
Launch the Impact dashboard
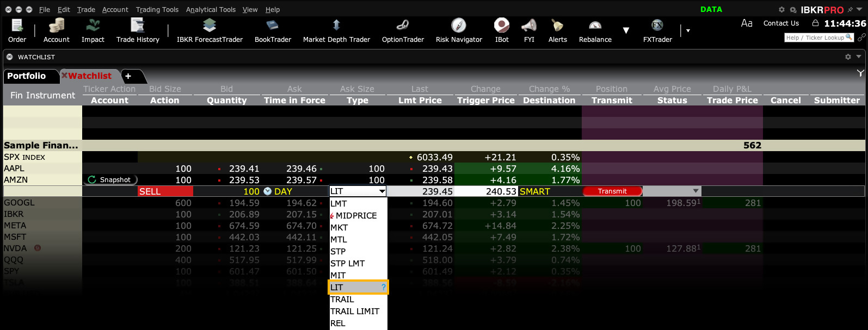93,30
